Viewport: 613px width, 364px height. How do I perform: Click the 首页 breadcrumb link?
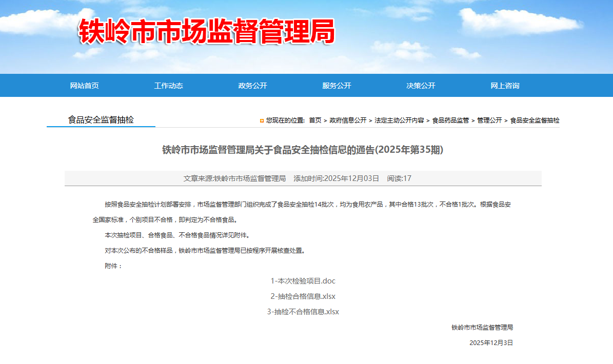coord(315,120)
